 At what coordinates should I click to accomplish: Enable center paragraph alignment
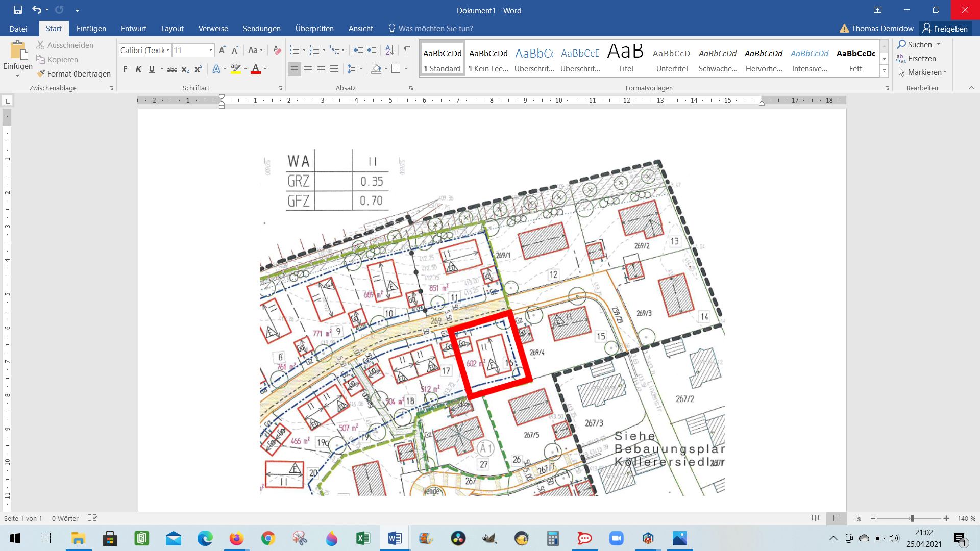pos(308,69)
